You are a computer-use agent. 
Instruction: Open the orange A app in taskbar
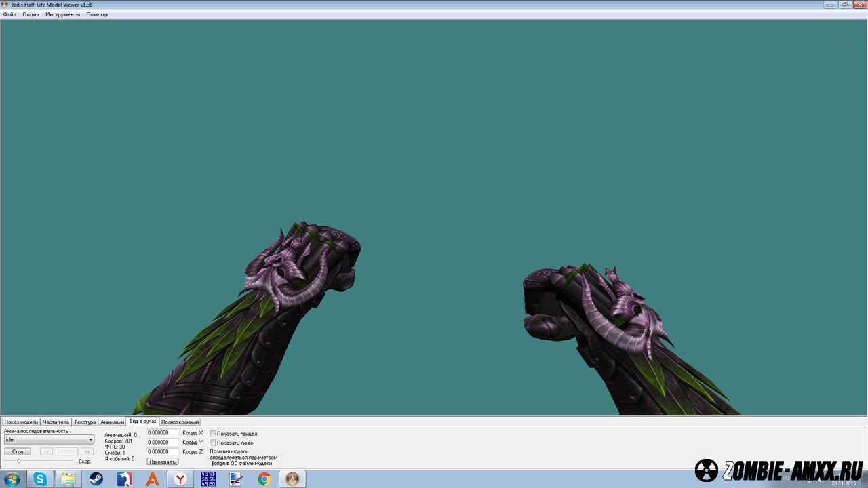(153, 479)
